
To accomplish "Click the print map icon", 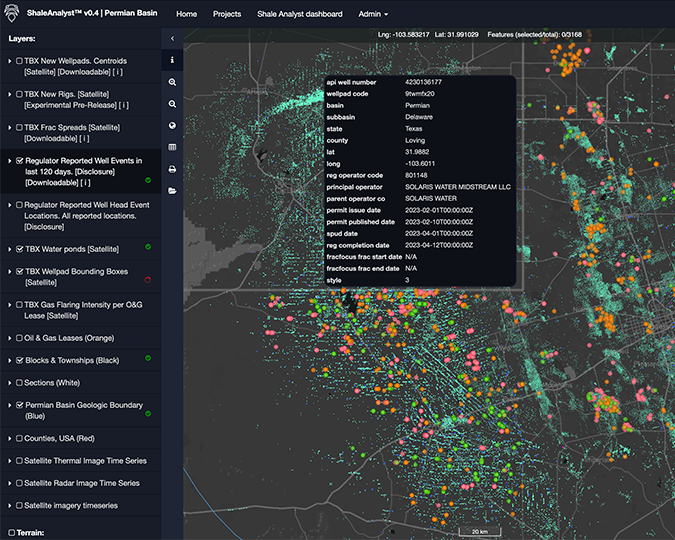I will click(172, 169).
